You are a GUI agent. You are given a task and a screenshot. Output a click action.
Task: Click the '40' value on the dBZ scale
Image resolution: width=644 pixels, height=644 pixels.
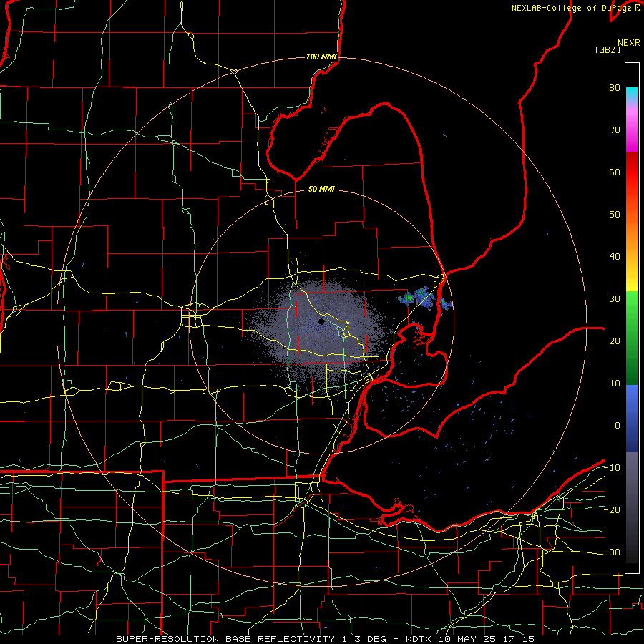pyautogui.click(x=615, y=257)
